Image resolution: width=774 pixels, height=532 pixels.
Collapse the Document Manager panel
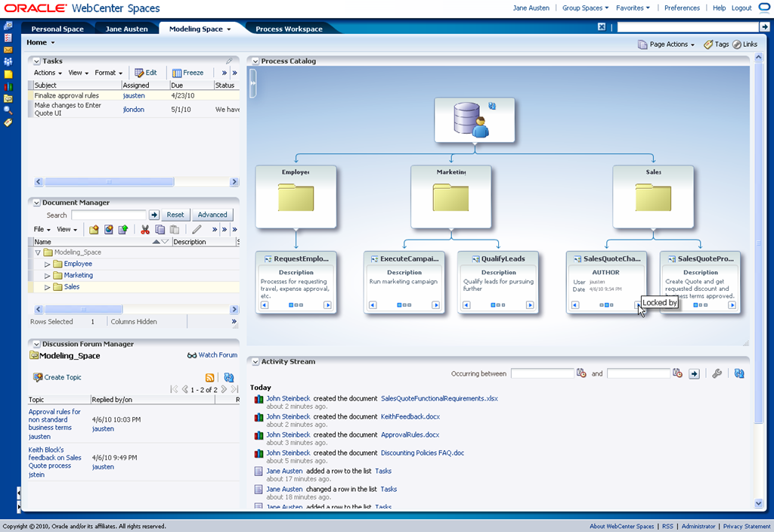coord(36,203)
